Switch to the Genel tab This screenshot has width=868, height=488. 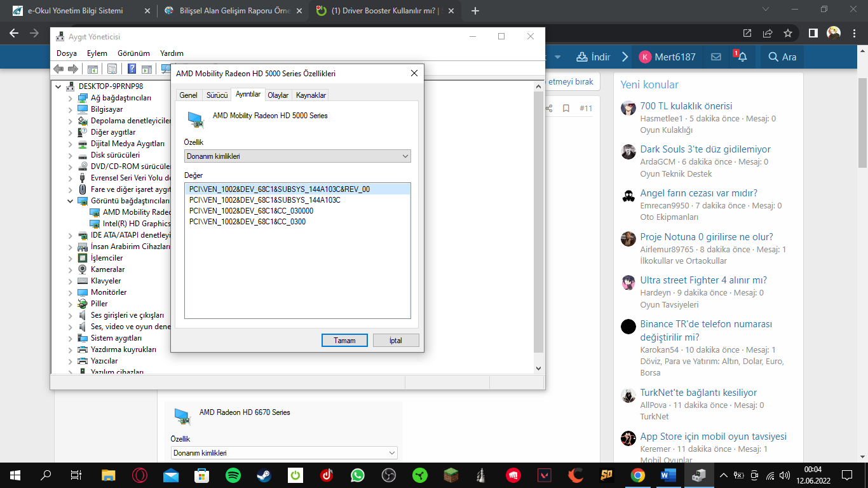tap(188, 95)
